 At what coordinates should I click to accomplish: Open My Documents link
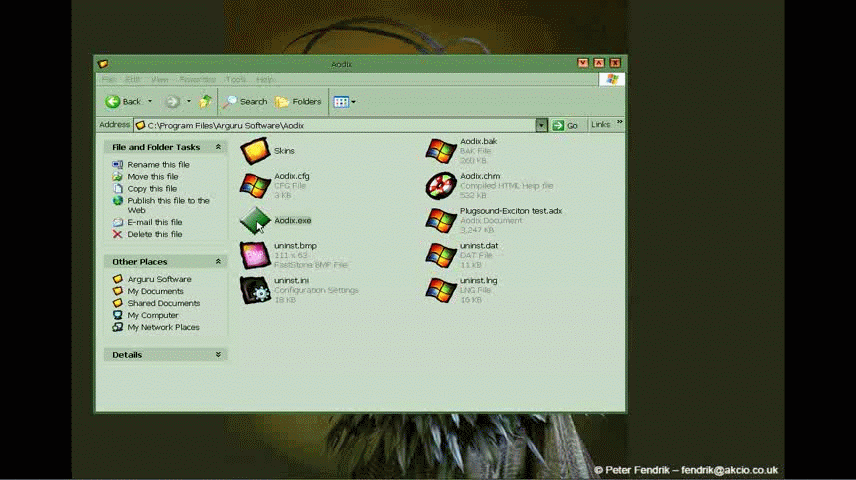[156, 291]
